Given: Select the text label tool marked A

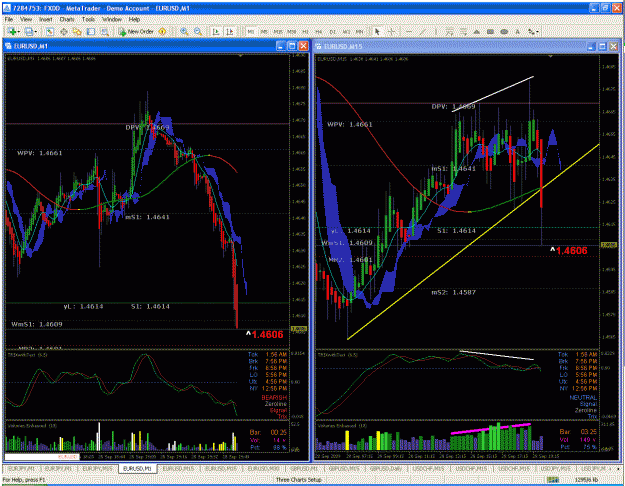Looking at the screenshot, I should coord(517,31).
